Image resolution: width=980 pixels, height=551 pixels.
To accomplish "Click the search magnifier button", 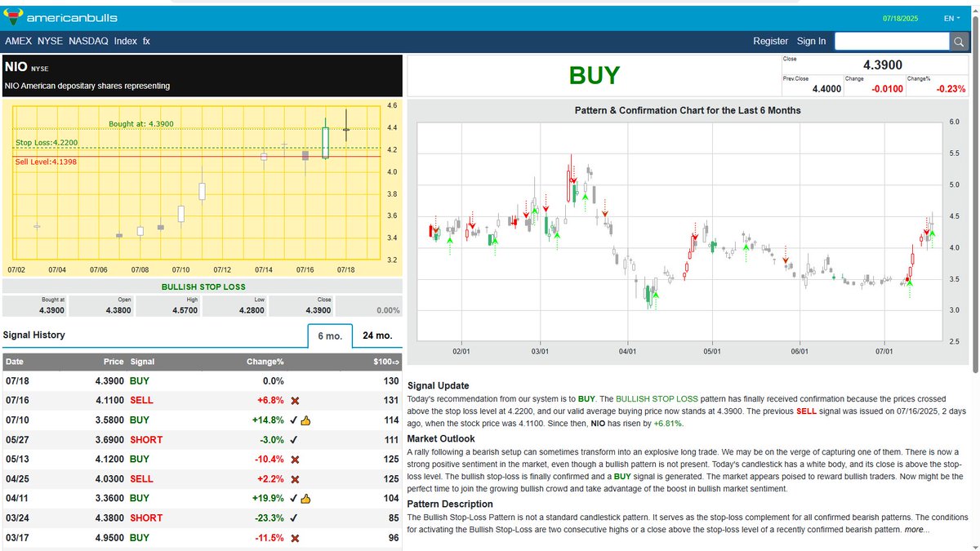I will pos(960,42).
